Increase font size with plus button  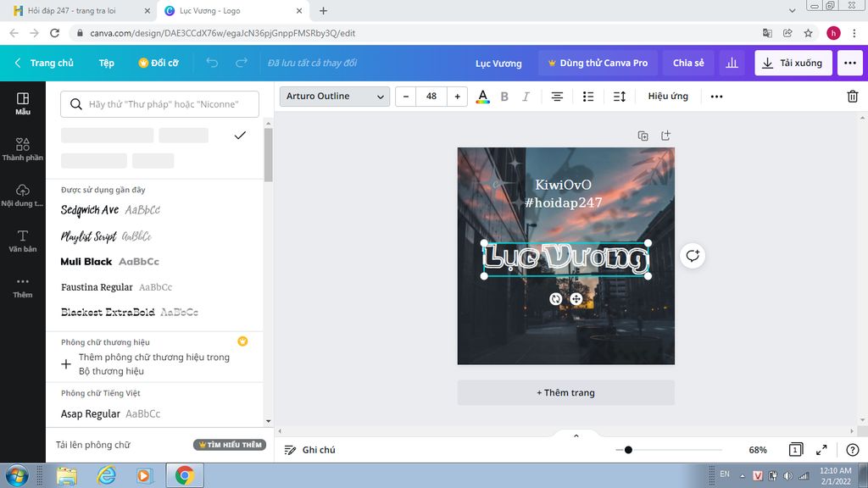click(x=457, y=97)
